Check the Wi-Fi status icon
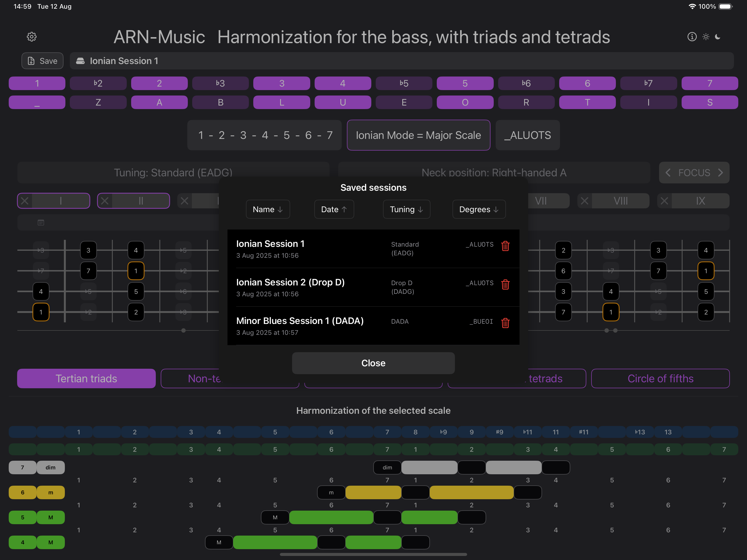Screen dimensions: 747x560 [692, 7]
